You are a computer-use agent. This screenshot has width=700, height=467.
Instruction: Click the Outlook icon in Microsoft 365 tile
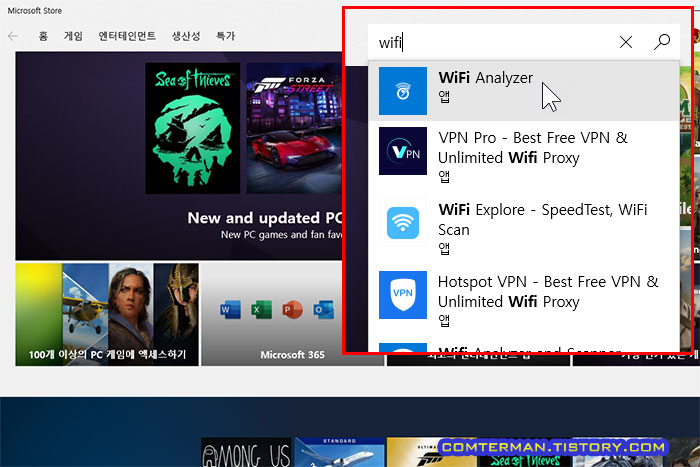pyautogui.click(x=323, y=309)
